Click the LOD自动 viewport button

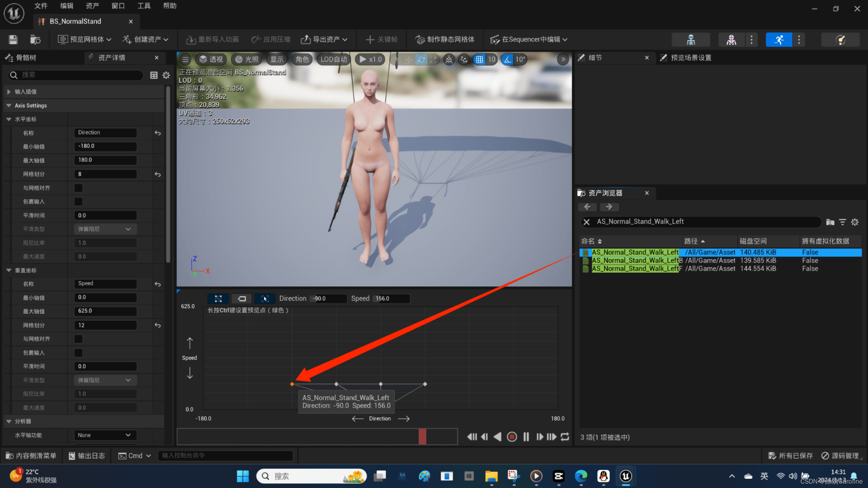pyautogui.click(x=334, y=60)
